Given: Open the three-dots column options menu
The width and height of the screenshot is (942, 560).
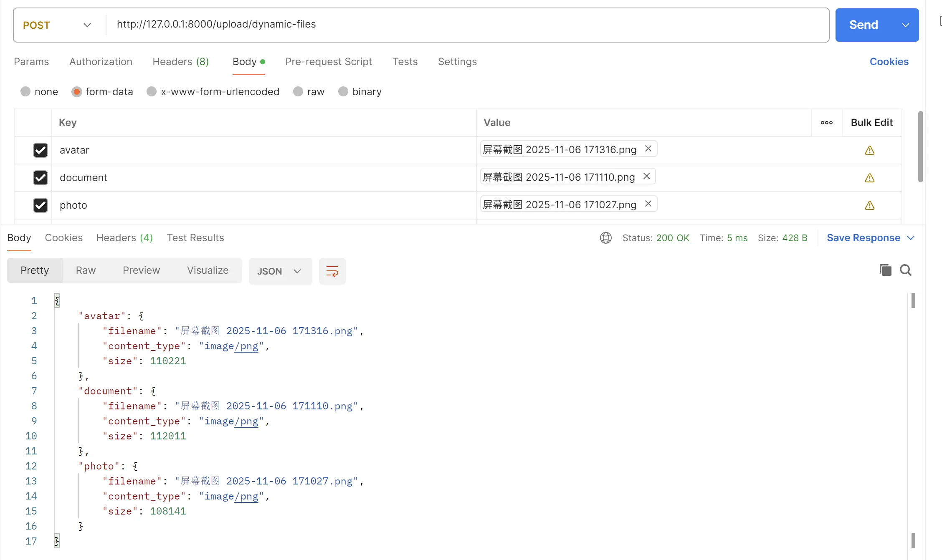Looking at the screenshot, I should coord(826,123).
